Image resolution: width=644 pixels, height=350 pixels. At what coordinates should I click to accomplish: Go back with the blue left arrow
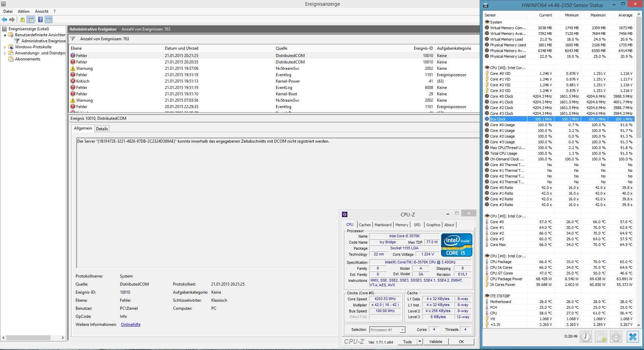click(x=4, y=20)
